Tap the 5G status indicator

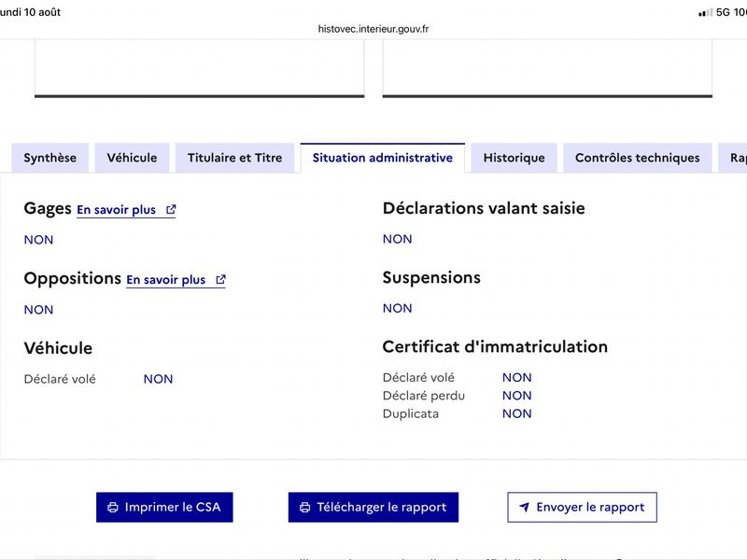coord(723,12)
